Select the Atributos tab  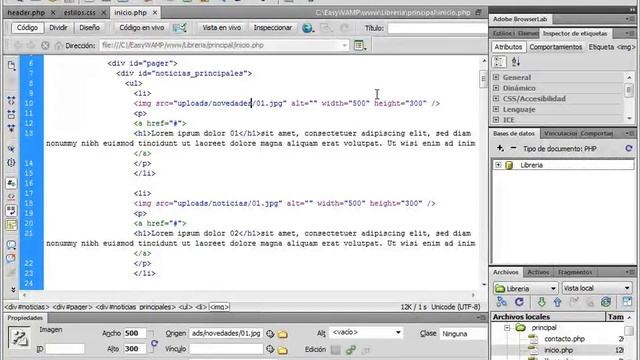coord(508,47)
